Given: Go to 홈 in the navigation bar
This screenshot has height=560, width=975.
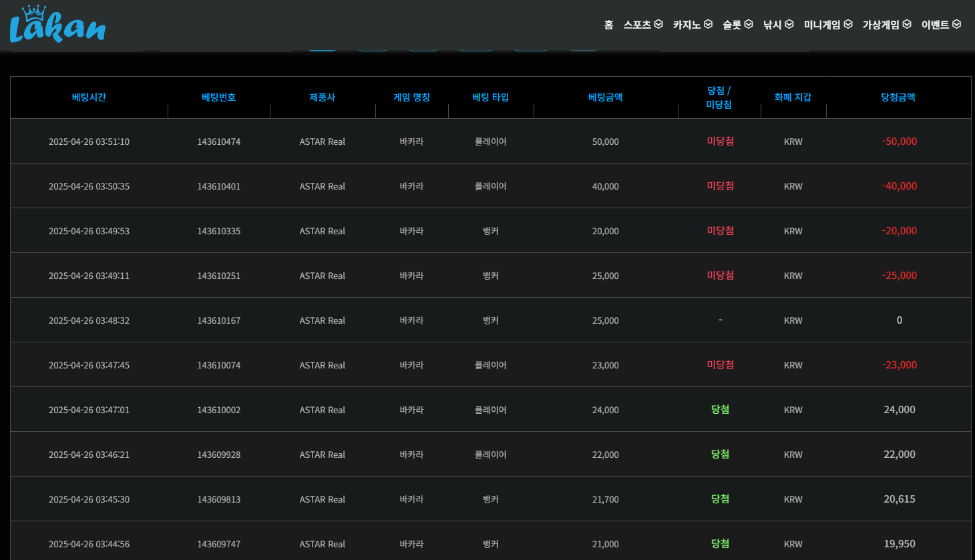Looking at the screenshot, I should (x=608, y=25).
